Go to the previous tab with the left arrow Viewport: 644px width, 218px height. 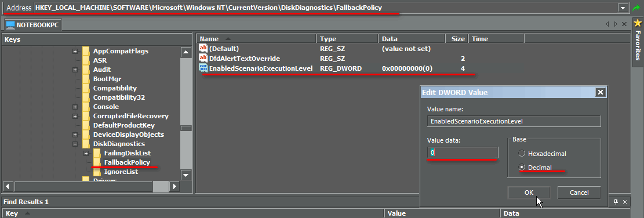[x=607, y=24]
